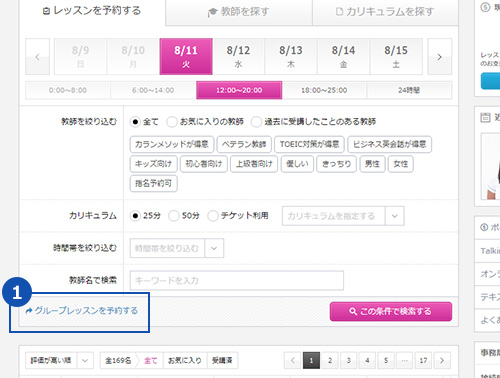Toggle the きっちり tag

(x=337, y=164)
